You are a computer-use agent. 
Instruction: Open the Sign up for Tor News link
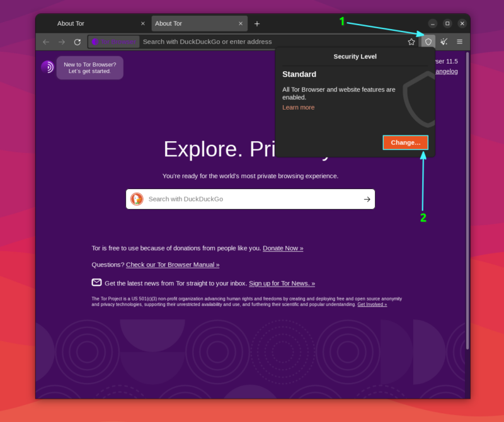pos(282,283)
